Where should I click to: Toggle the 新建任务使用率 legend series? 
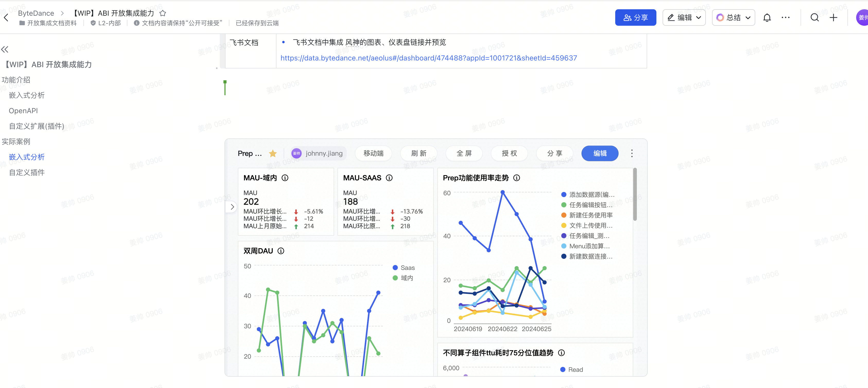(587, 215)
